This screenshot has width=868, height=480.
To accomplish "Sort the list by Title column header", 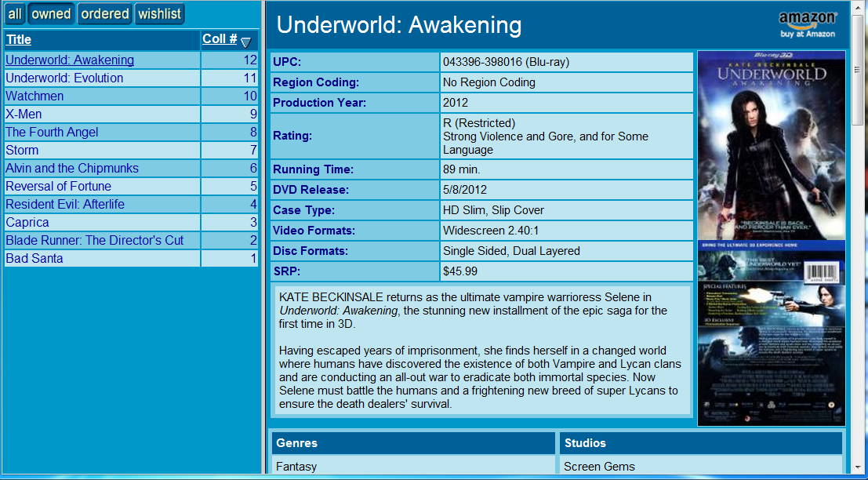I will (x=19, y=40).
